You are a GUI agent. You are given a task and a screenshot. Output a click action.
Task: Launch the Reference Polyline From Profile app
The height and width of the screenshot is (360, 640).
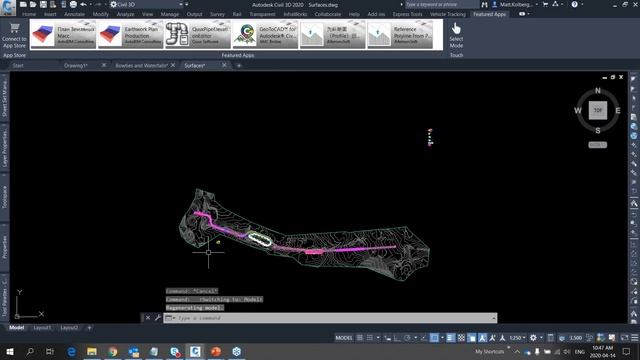[x=400, y=35]
